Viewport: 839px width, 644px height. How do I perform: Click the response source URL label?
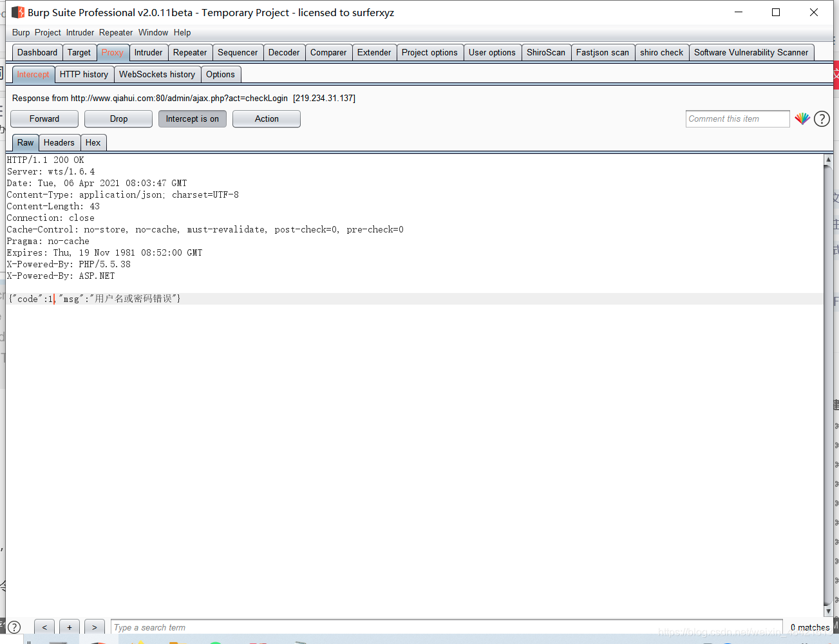pos(184,98)
